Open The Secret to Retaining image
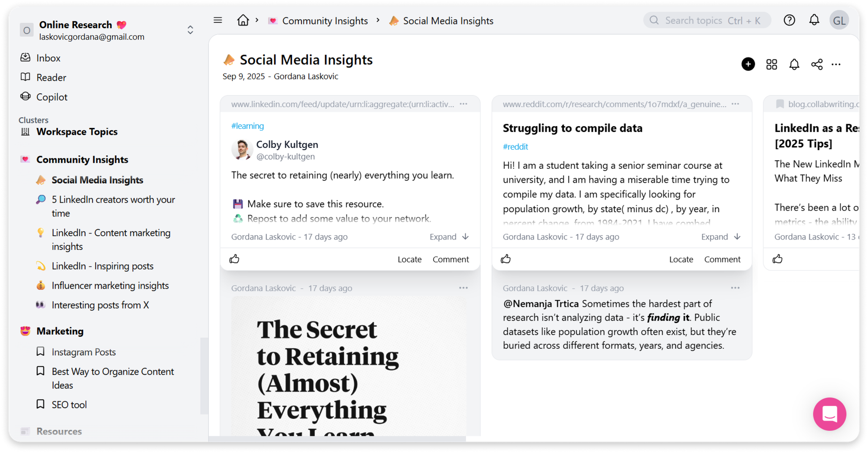The height and width of the screenshot is (453, 868). pos(349,366)
